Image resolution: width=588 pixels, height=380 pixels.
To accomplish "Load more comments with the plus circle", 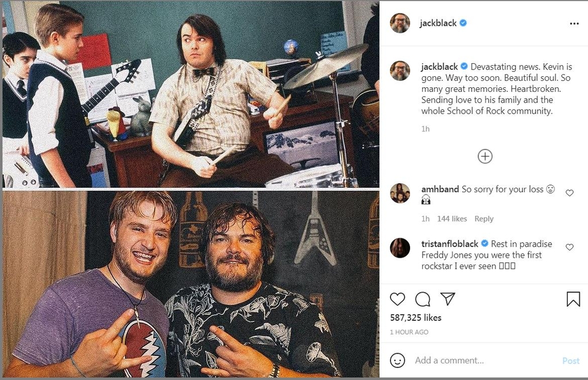I will point(485,156).
